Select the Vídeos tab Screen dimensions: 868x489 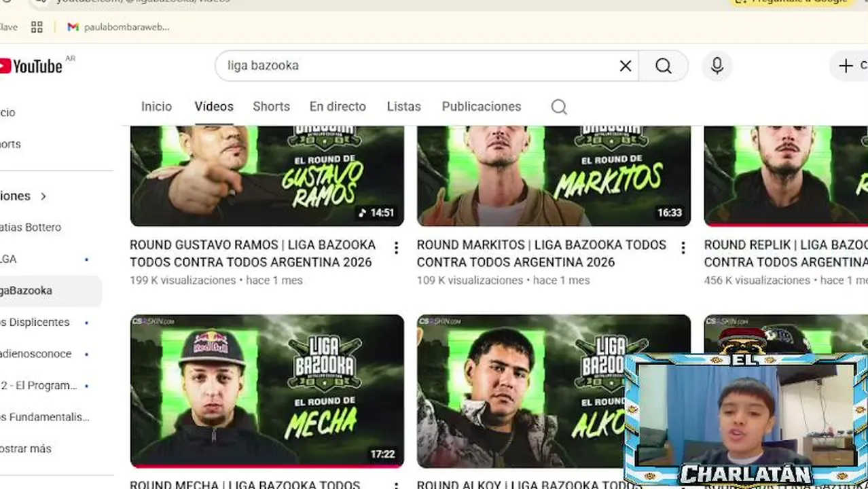pyautogui.click(x=214, y=107)
